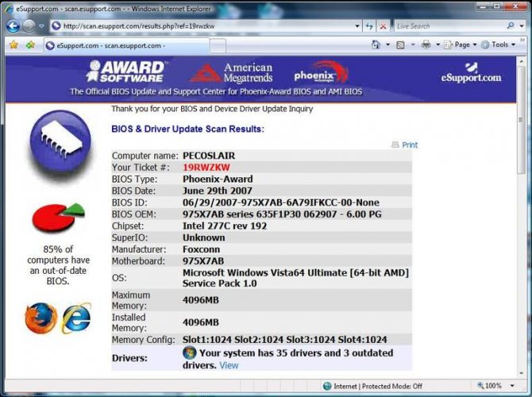
Task: Click the 85% out-of-date BIOS text
Action: [x=58, y=265]
